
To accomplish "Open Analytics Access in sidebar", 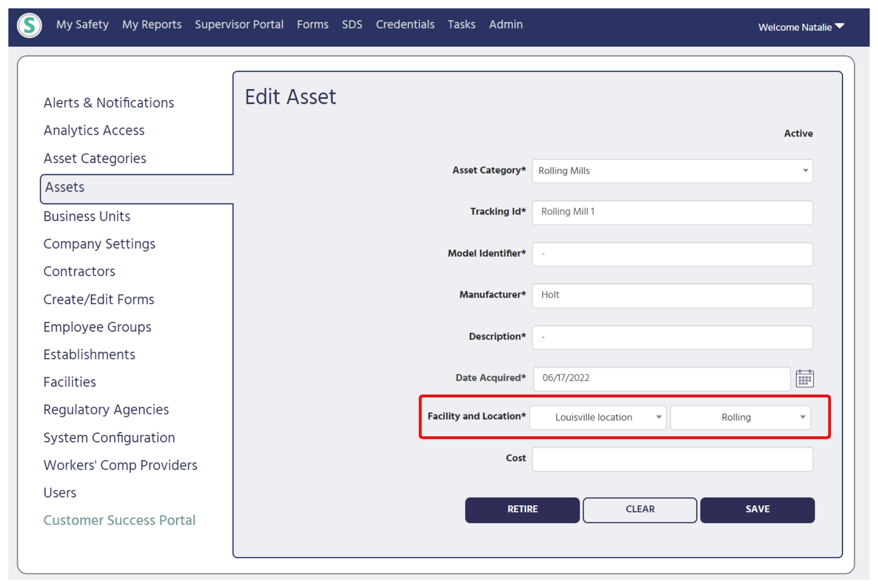I will (94, 130).
